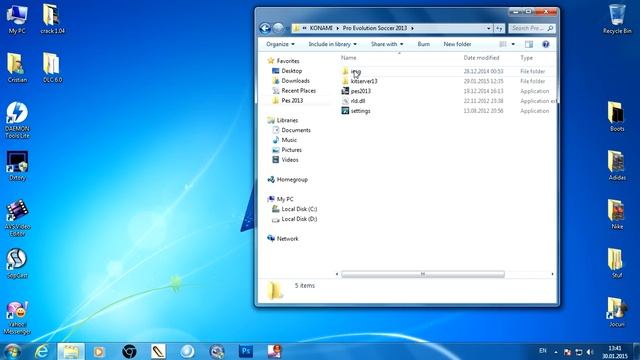Select the Nike desktop folder
This screenshot has height=360, width=640.
(617, 215)
